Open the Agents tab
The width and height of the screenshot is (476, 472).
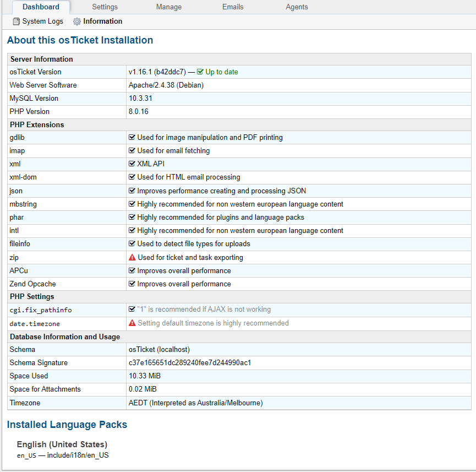(x=297, y=7)
